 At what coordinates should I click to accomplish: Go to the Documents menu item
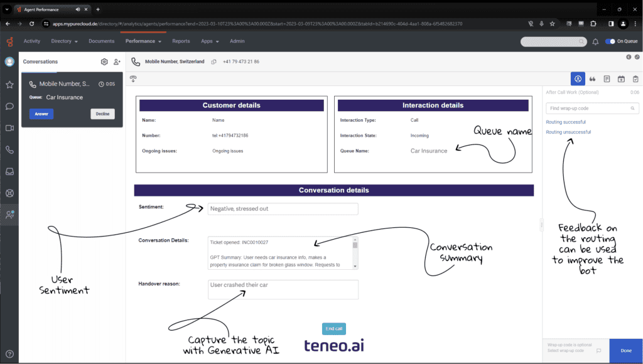[x=101, y=41]
